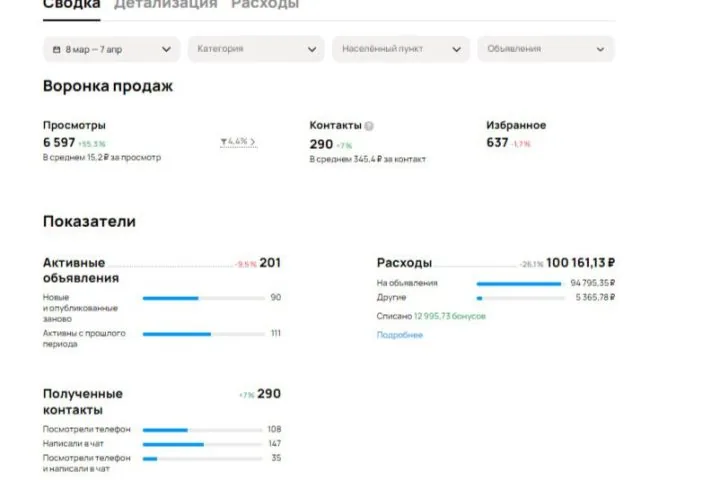Click the Написали в чат count 147
Screen dimensions: 720x480
pyautogui.click(x=275, y=443)
